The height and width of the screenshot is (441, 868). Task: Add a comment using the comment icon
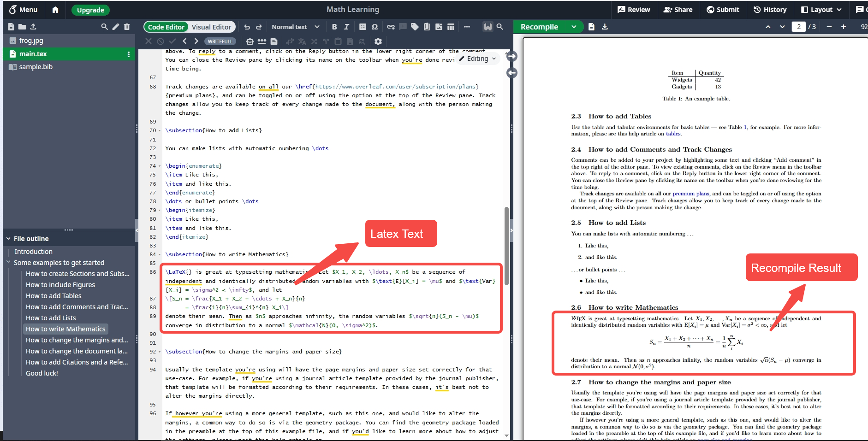point(403,27)
